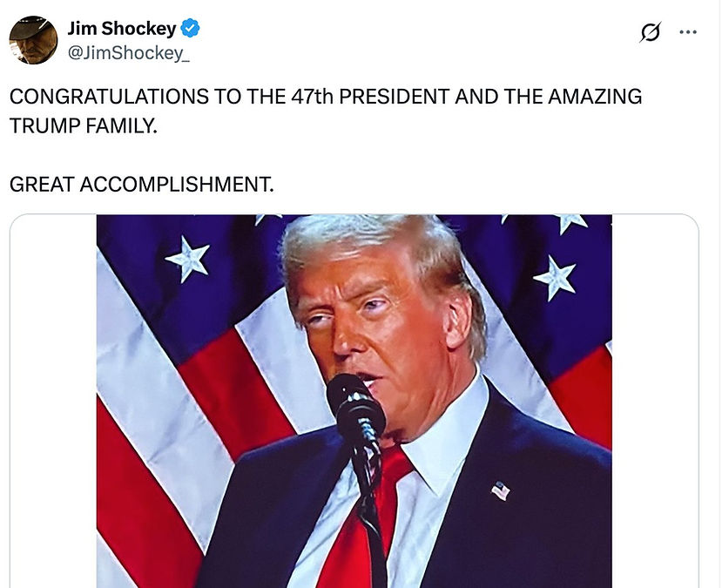This screenshot has height=588, width=722.
Task: Click the white star right of the speaker
Action: click(x=556, y=277)
